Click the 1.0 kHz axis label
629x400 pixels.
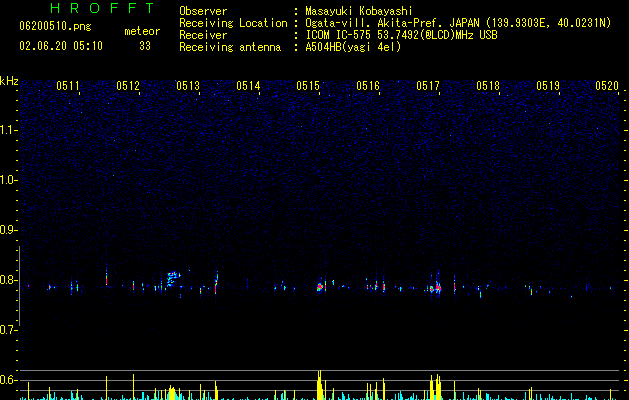pos(9,180)
